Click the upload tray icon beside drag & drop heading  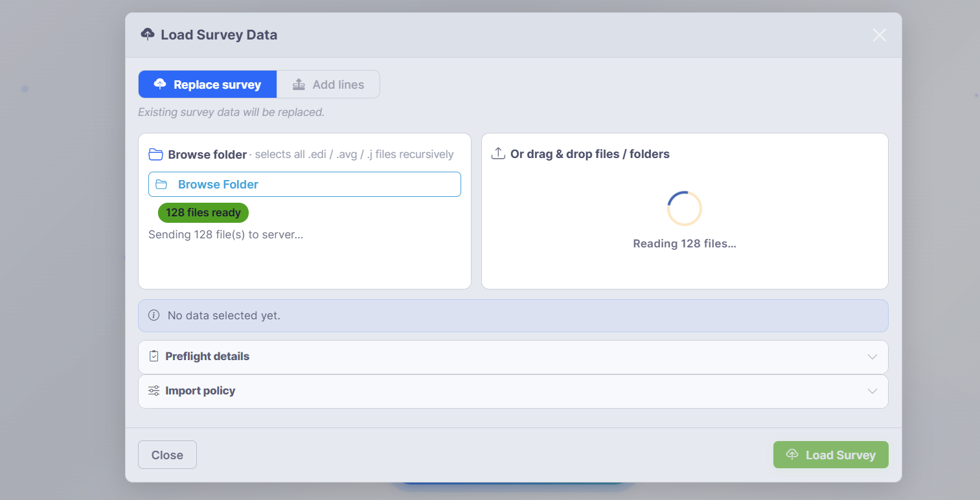(x=498, y=153)
